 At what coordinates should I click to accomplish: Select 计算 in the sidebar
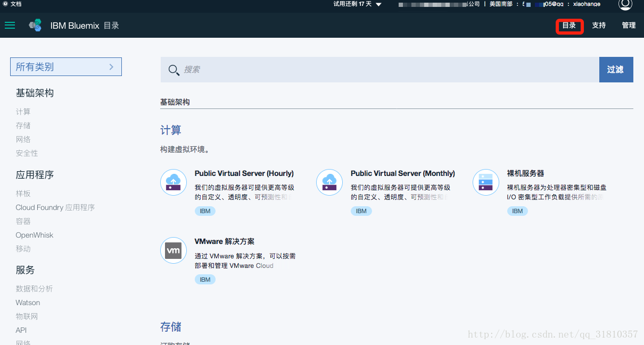click(x=23, y=112)
